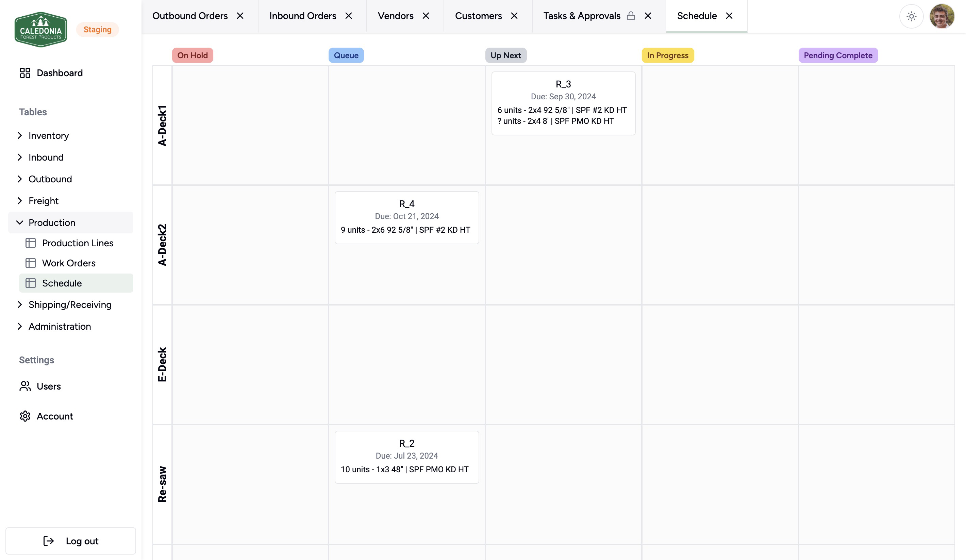Click the Account settings gear icon
Image resolution: width=966 pixels, height=560 pixels.
[24, 415]
